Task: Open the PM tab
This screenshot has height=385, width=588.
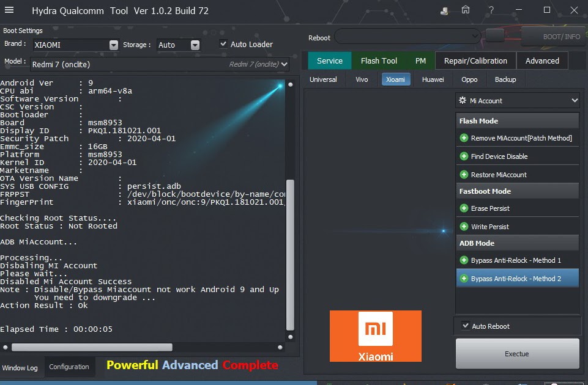Action: click(x=420, y=61)
